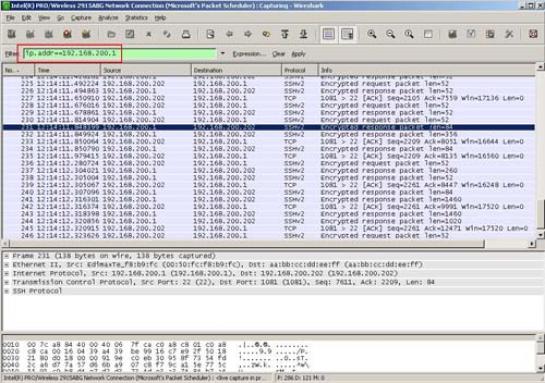Open the Expression builder
The image size is (545, 383).
[x=249, y=54]
